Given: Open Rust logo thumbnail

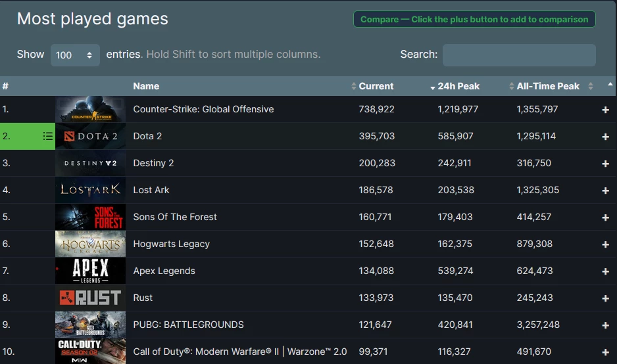Looking at the screenshot, I should 91,298.
